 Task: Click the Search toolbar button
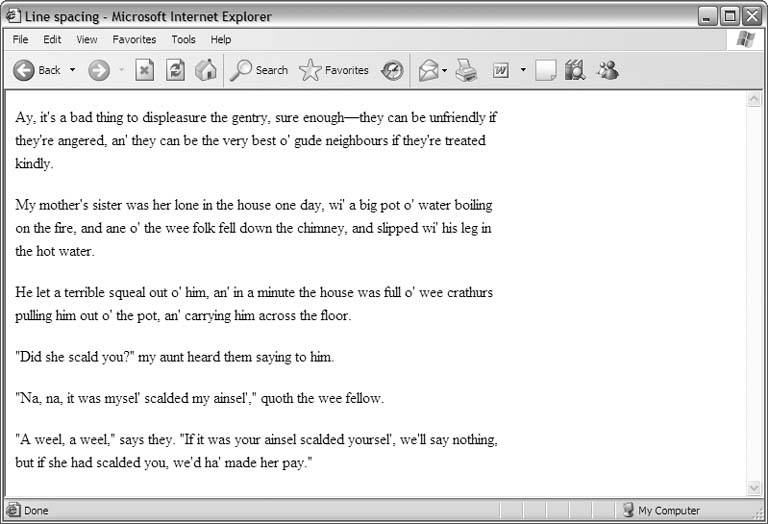pyautogui.click(x=259, y=70)
